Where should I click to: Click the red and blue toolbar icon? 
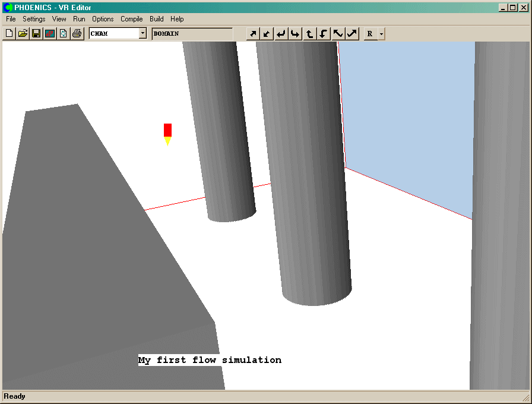(50, 34)
